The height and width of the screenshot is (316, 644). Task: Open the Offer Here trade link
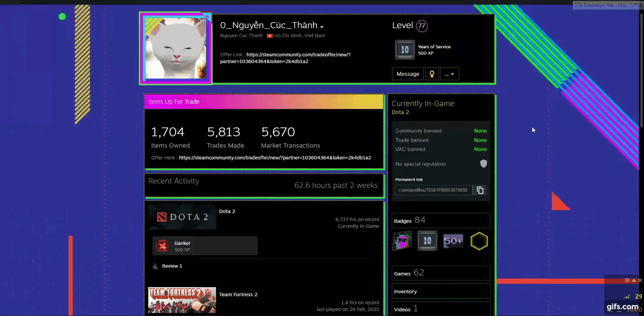(x=275, y=157)
